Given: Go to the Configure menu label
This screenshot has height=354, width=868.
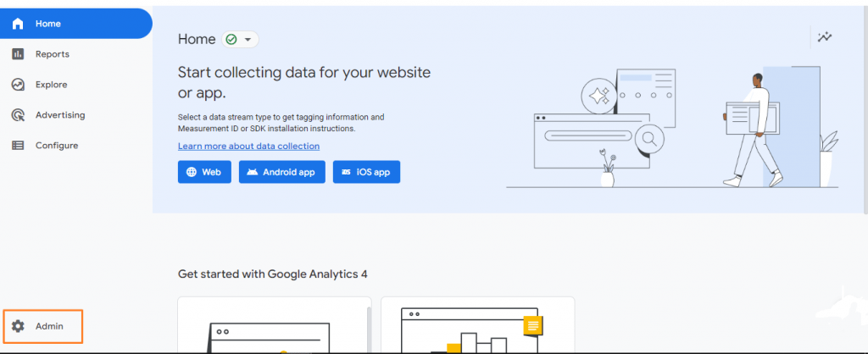Looking at the screenshot, I should point(57,146).
